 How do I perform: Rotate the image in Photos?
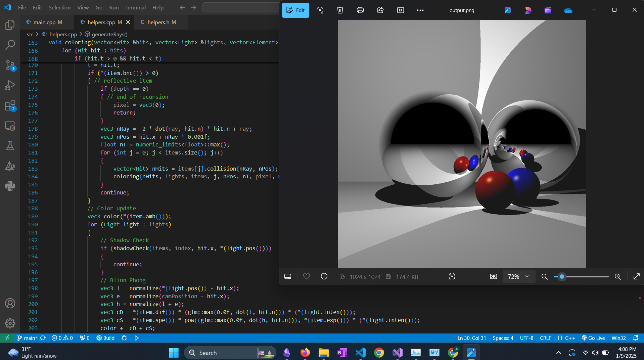[x=320, y=10]
